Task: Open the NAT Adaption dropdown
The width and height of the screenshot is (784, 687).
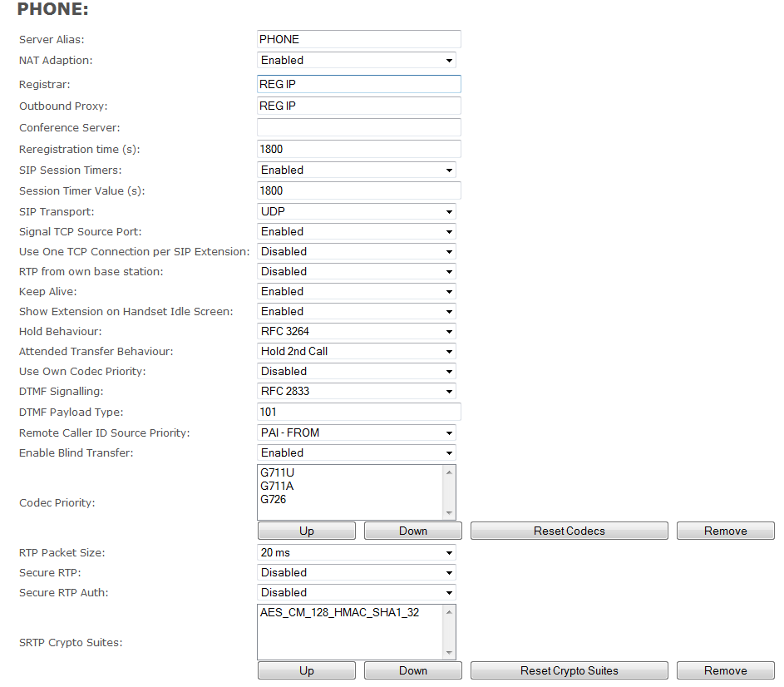Action: (x=357, y=61)
